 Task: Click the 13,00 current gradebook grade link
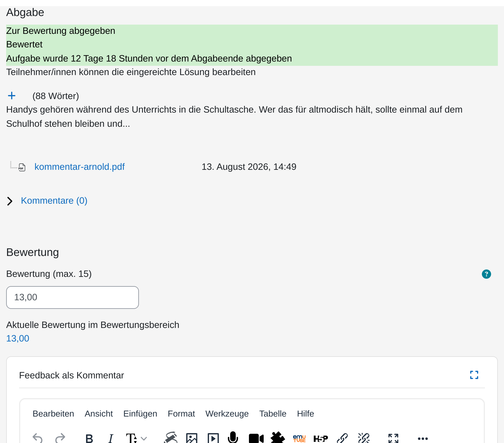(x=18, y=338)
